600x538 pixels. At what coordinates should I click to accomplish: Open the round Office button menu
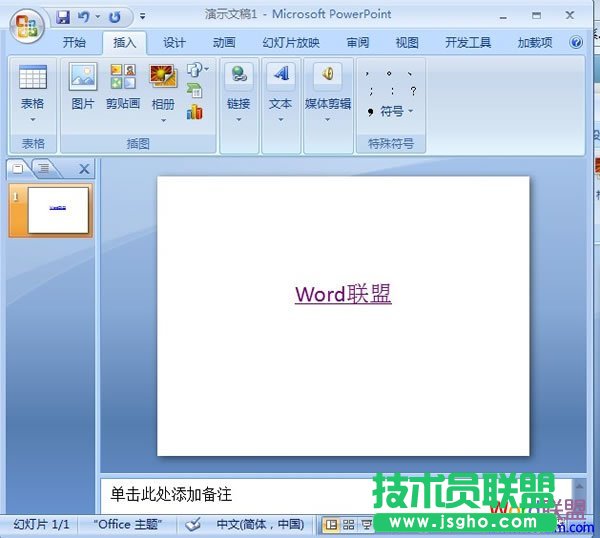click(x=27, y=26)
